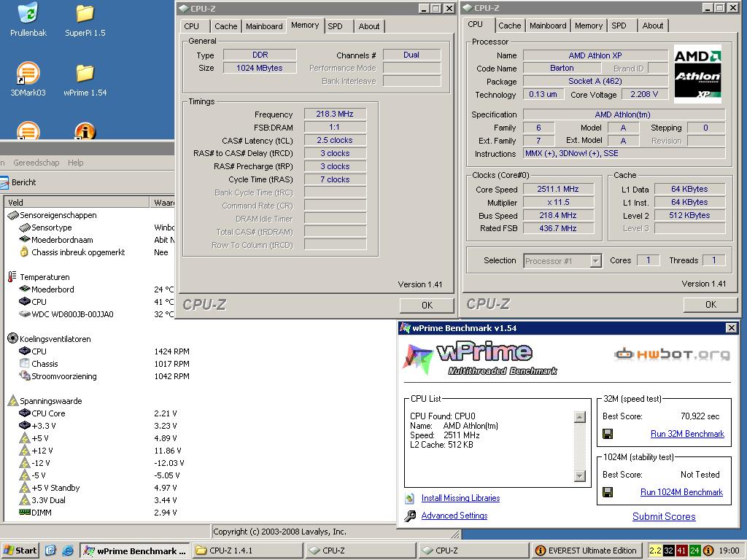The height and width of the screenshot is (560, 747).
Task: Click the tray indicator showing 41
Action: [682, 551]
